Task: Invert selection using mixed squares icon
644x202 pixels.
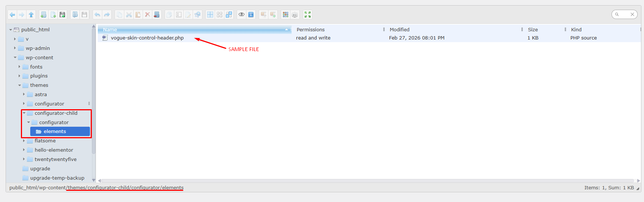Action: coord(229,15)
